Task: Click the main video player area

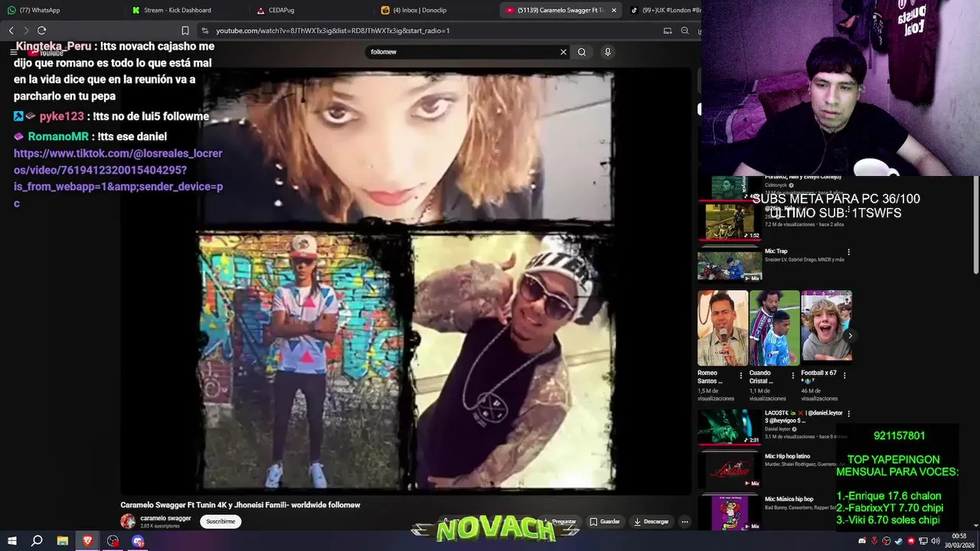Action: pyautogui.click(x=406, y=281)
